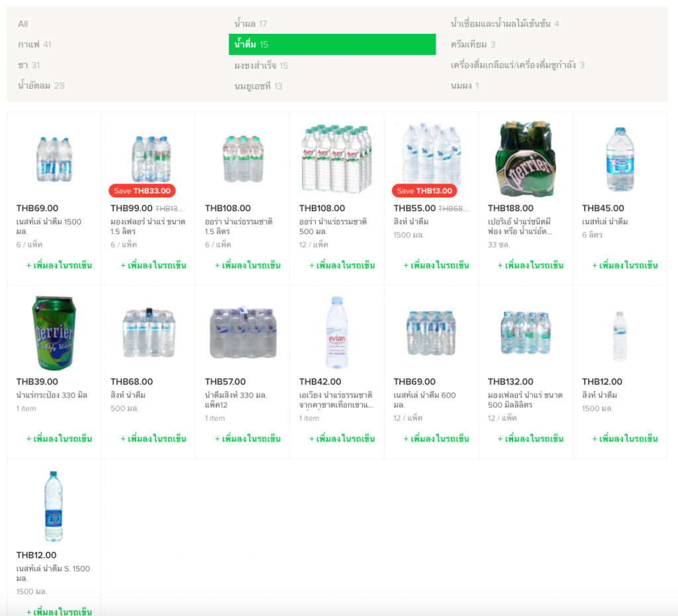678x616 pixels.
Task: Open the Nestle S. 1500 ml bottle image
Action: click(x=54, y=506)
